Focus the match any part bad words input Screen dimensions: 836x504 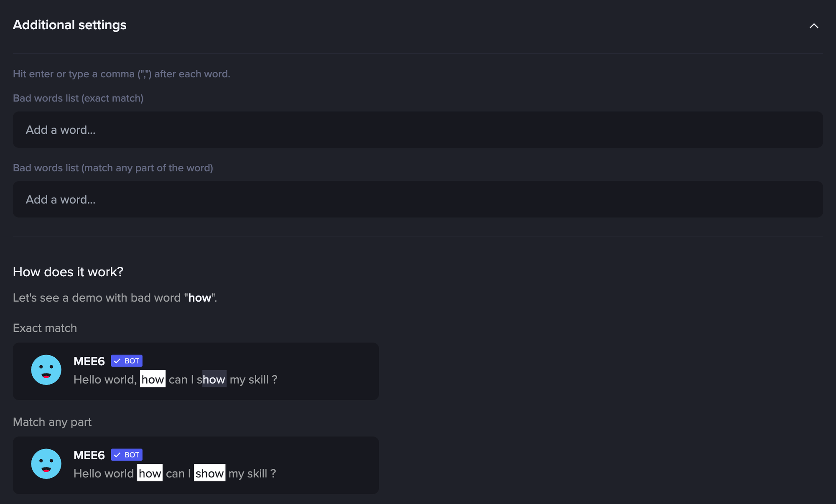pos(418,199)
